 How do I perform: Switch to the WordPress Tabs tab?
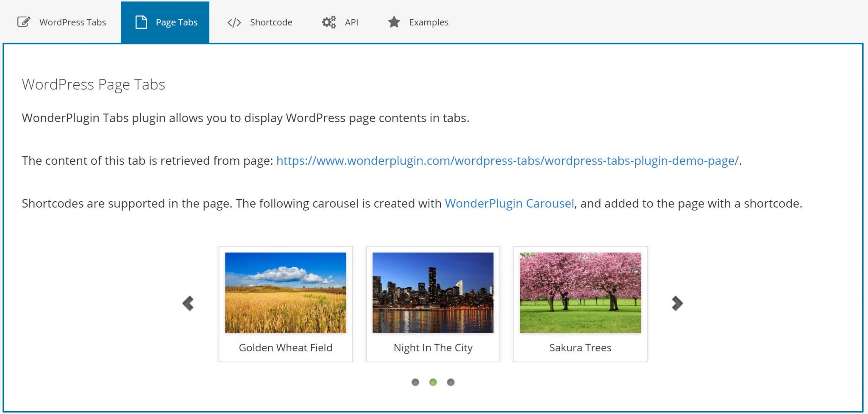click(x=72, y=22)
